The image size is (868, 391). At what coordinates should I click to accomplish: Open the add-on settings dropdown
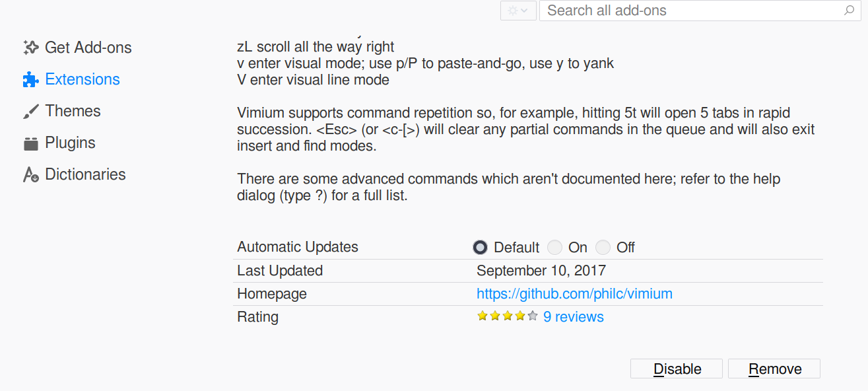pyautogui.click(x=518, y=11)
